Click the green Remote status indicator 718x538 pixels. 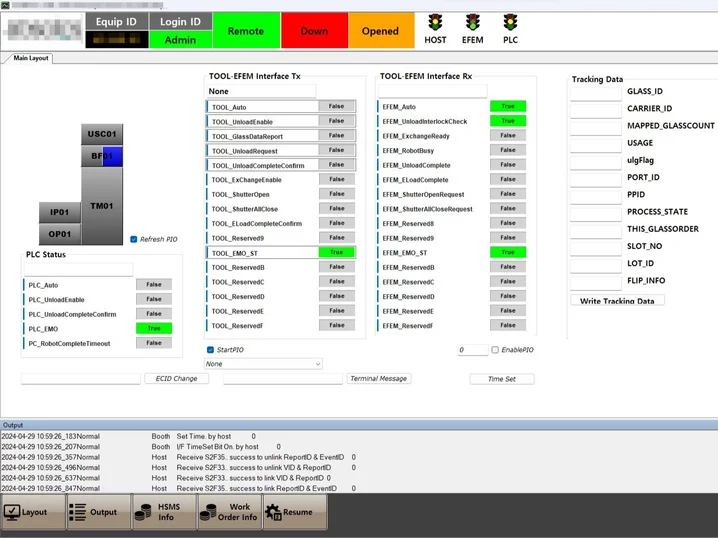(x=246, y=31)
